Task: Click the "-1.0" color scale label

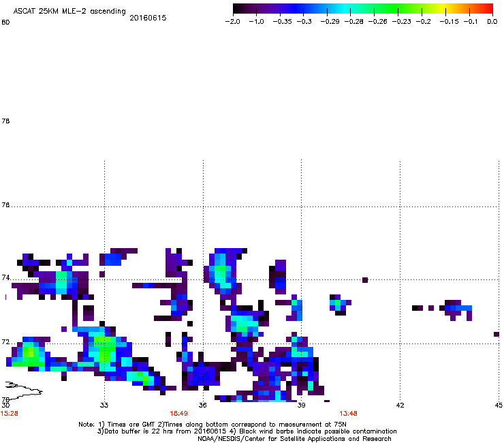Action: 257,22
